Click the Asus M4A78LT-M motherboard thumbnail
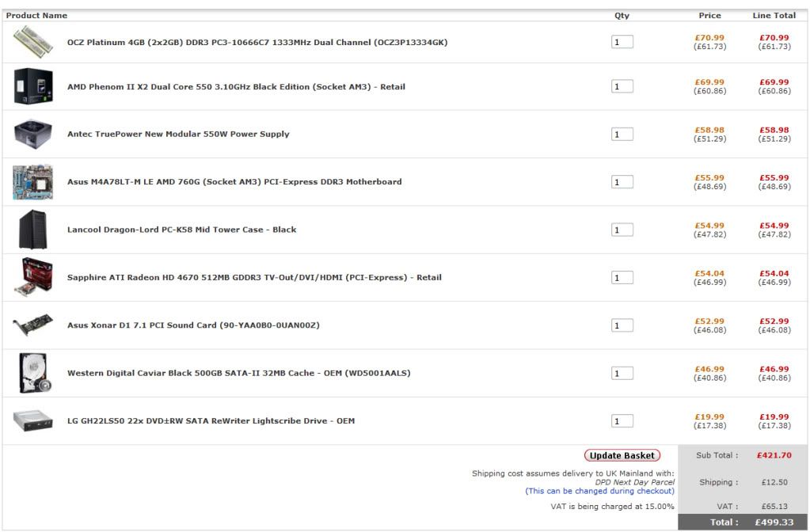This screenshot has width=810, height=532. [x=33, y=182]
